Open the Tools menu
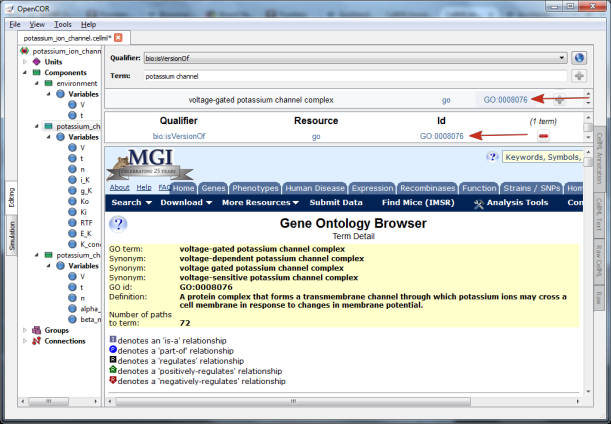The image size is (611, 424). coord(62,24)
